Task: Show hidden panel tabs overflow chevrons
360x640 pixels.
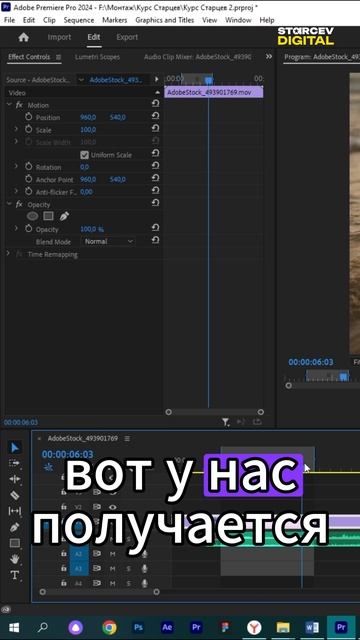Action: (x=269, y=57)
